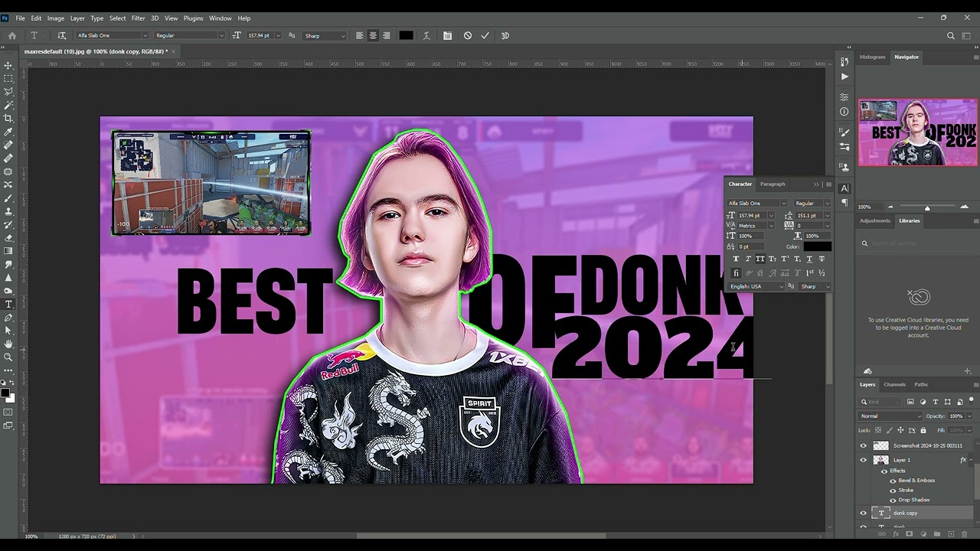Toggle Underline in Character panel
The height and width of the screenshot is (551, 980).
click(809, 259)
